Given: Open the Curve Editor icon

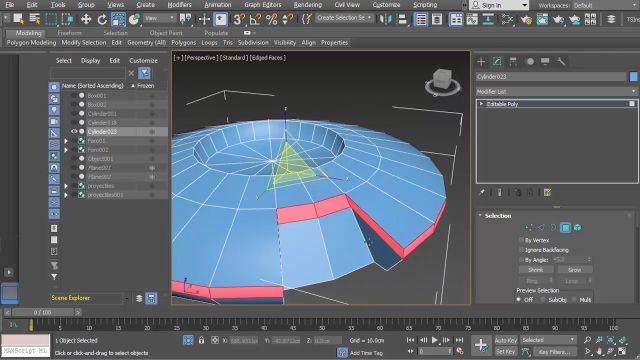Looking at the screenshot, I should (x=472, y=19).
